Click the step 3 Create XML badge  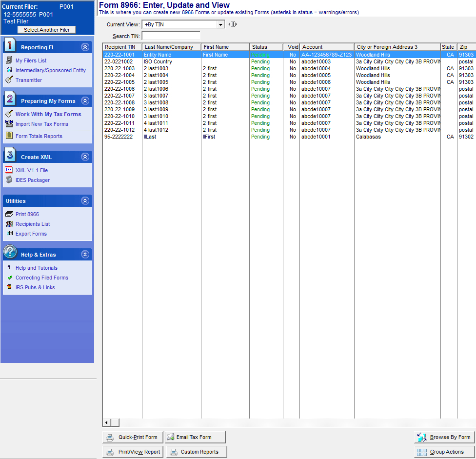point(10,155)
